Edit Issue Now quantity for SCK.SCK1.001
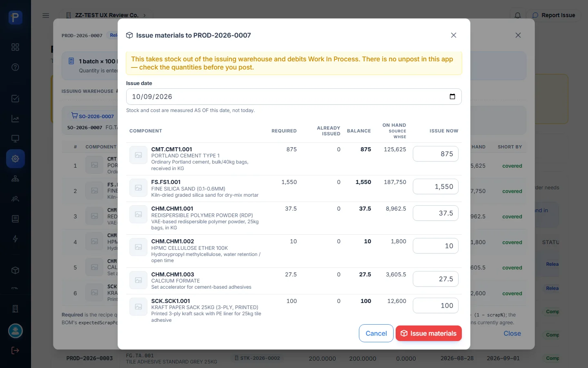The width and height of the screenshot is (588, 368). (x=436, y=305)
